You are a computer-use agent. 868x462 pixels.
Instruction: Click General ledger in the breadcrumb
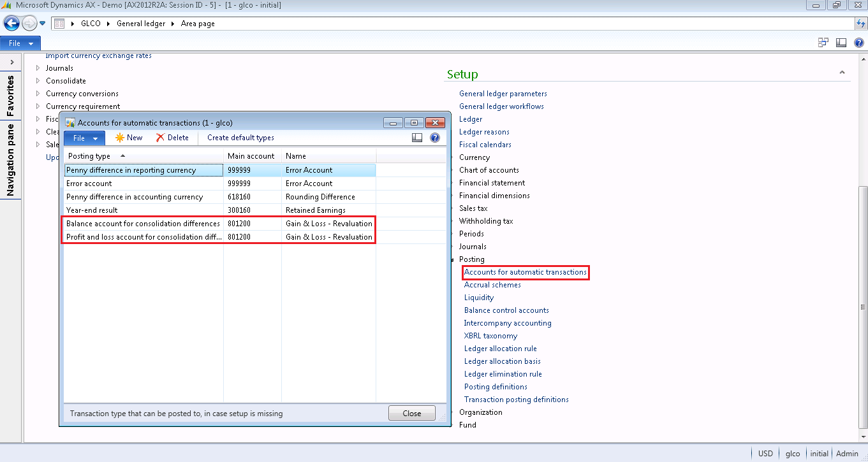pyautogui.click(x=141, y=24)
